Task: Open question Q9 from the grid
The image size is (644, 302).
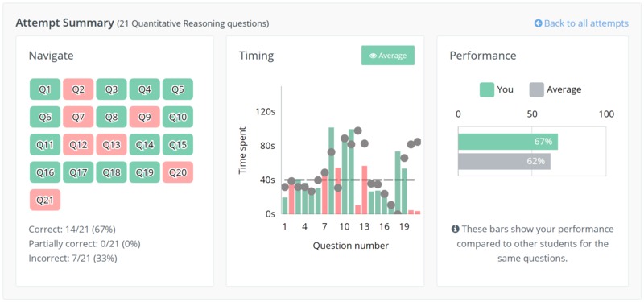Action: click(x=145, y=117)
